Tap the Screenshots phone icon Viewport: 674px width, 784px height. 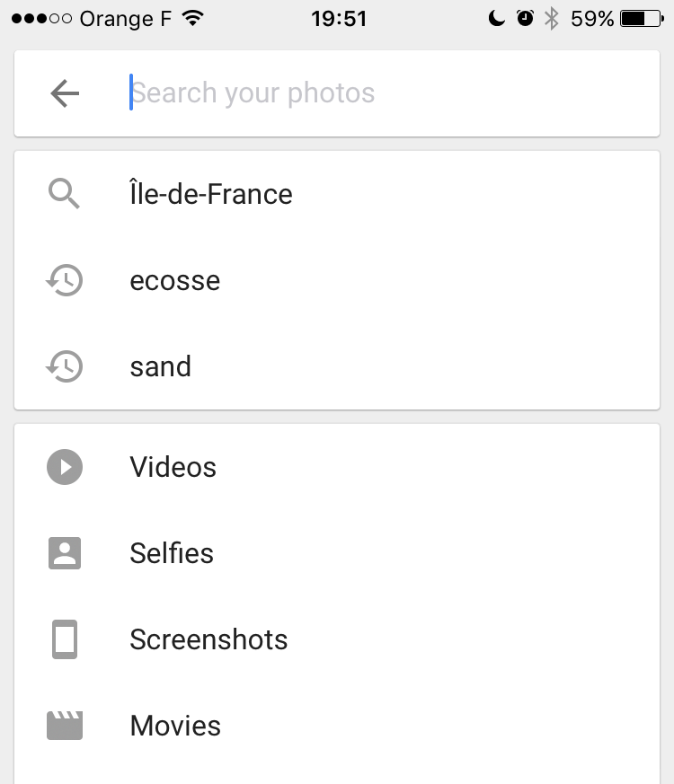[64, 639]
